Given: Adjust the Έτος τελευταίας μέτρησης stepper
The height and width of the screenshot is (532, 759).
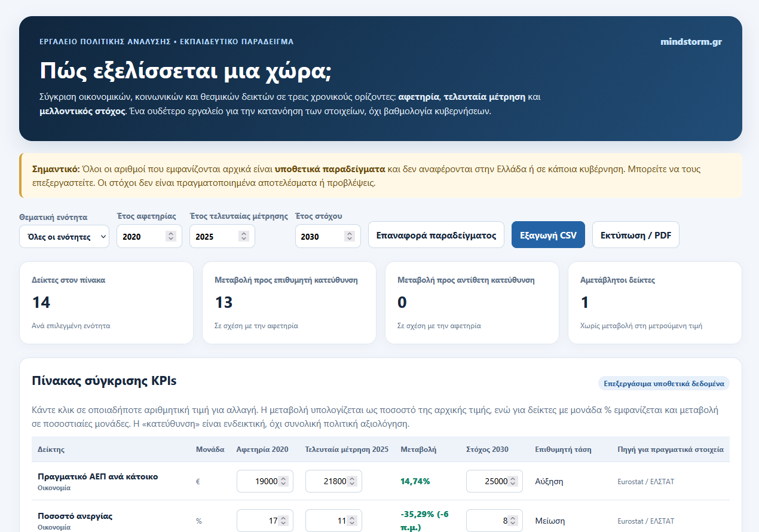Looking at the screenshot, I should click(244, 236).
